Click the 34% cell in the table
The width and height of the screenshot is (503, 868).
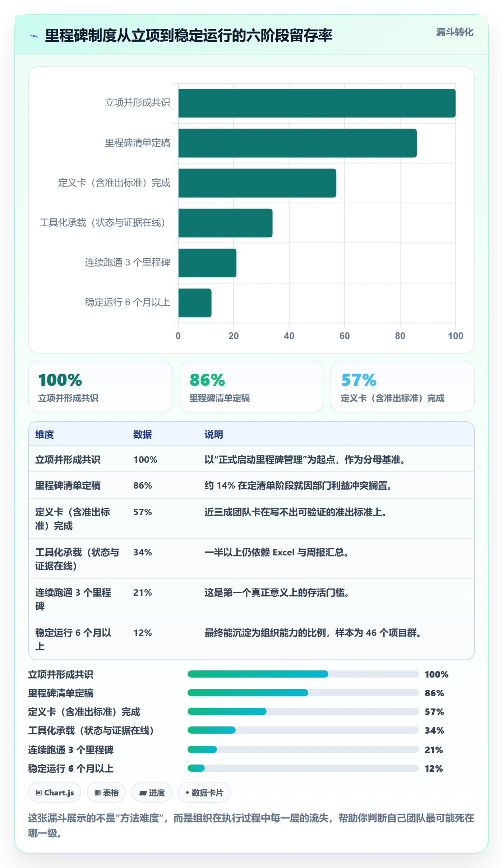[143, 552]
